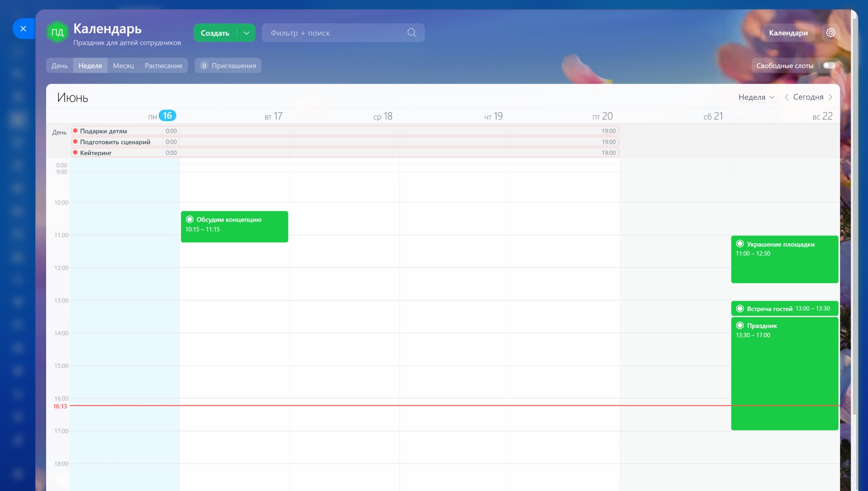Open calendar settings gear icon
Screen dimensions: 868x491
(830, 33)
